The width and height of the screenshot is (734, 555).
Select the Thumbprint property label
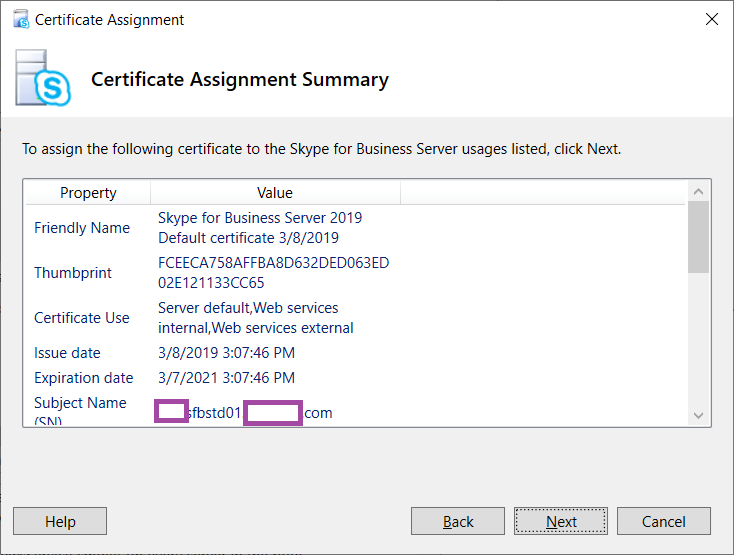coord(73,273)
